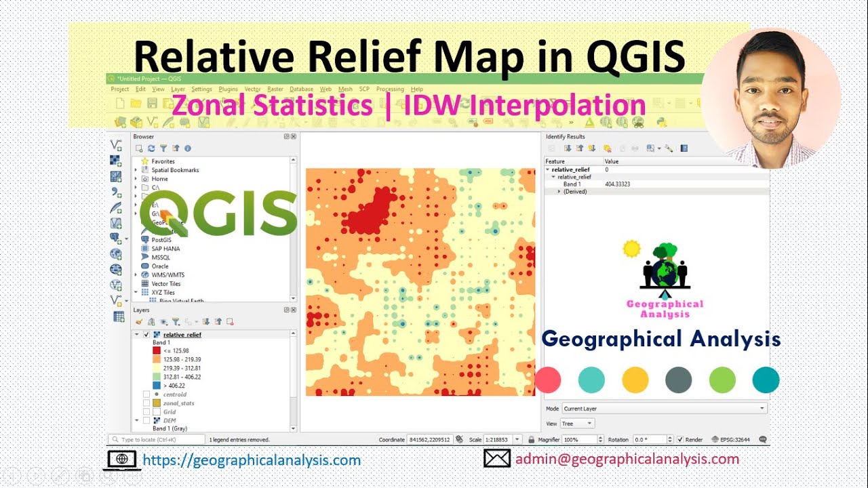The width and height of the screenshot is (868, 488).
Task: Open Mode dropdown showing Current Layer
Action: pos(664,409)
